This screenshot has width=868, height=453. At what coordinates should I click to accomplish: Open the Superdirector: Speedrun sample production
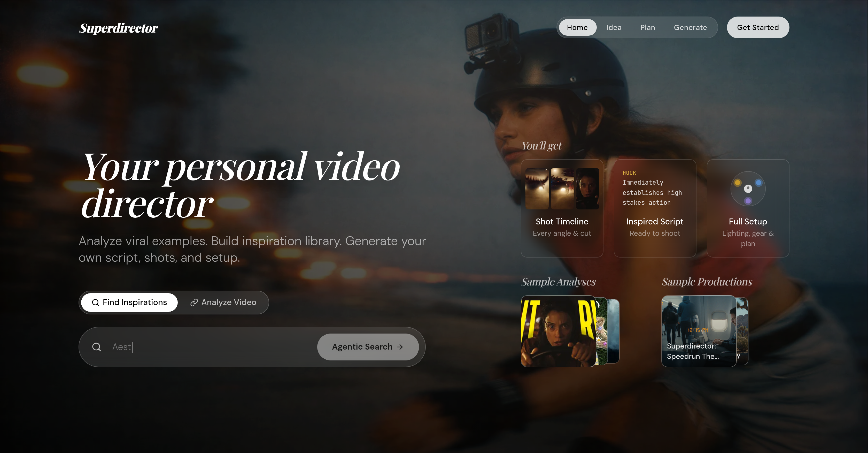click(x=698, y=331)
